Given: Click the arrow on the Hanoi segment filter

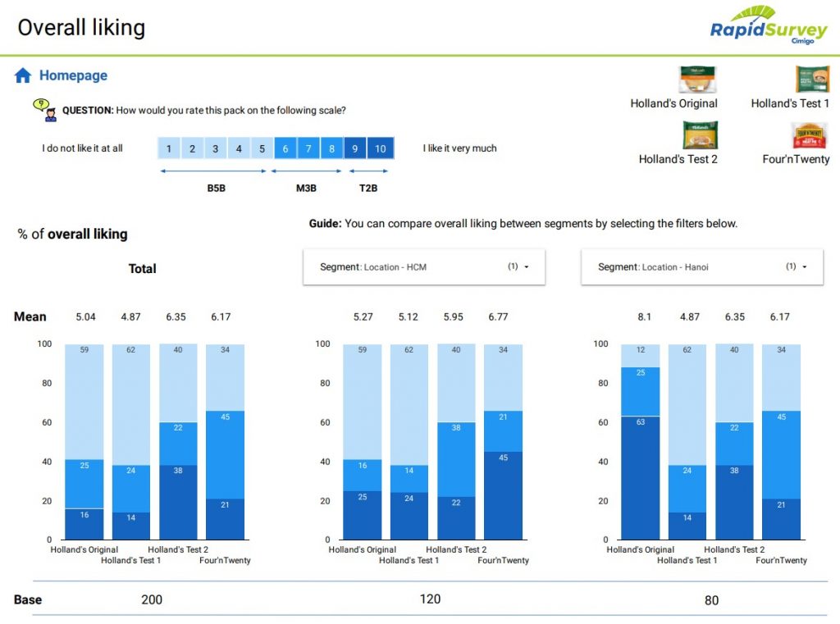Looking at the screenshot, I should 805,266.
